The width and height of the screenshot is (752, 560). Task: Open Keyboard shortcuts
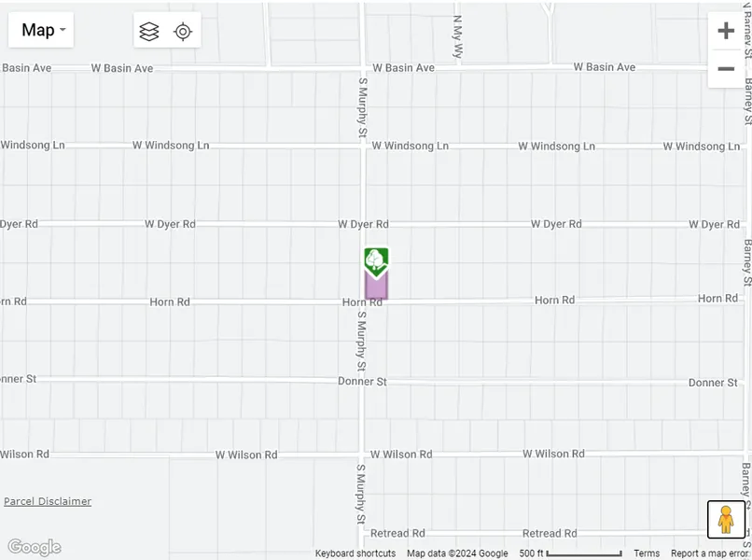[x=355, y=553]
